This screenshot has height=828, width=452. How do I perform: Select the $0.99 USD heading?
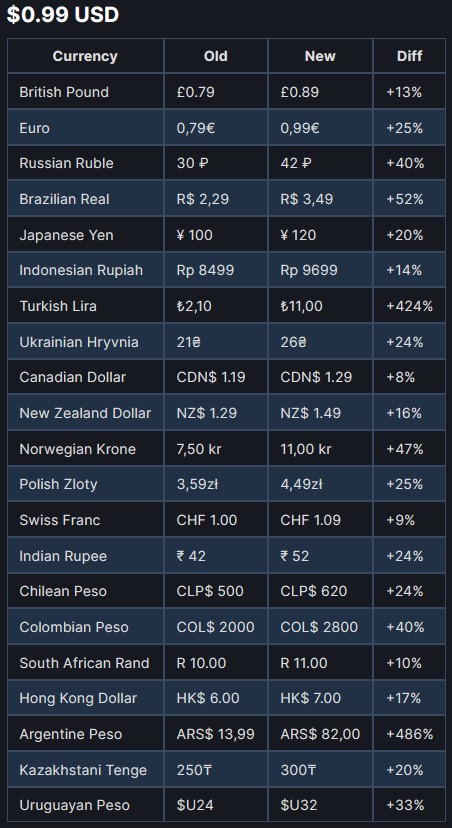[63, 14]
